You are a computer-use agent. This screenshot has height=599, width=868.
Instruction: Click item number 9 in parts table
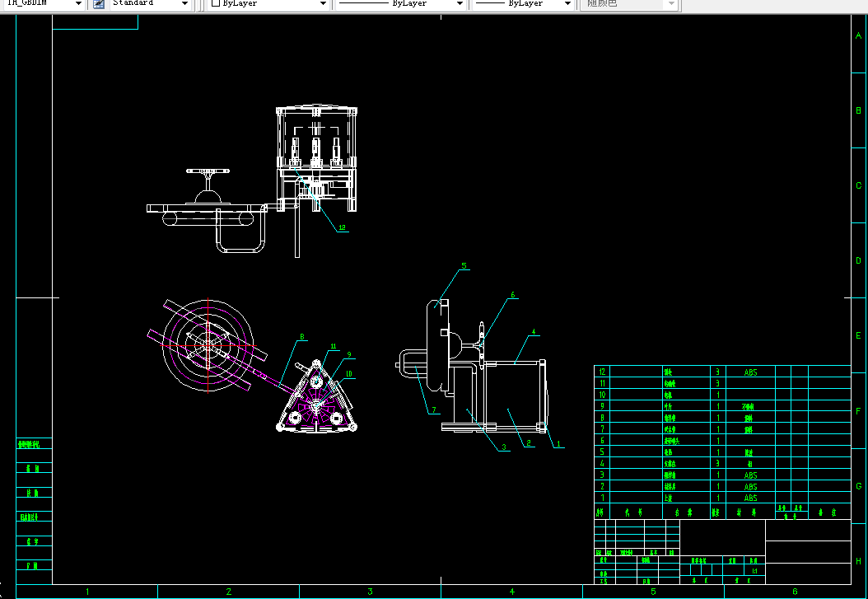click(602, 406)
